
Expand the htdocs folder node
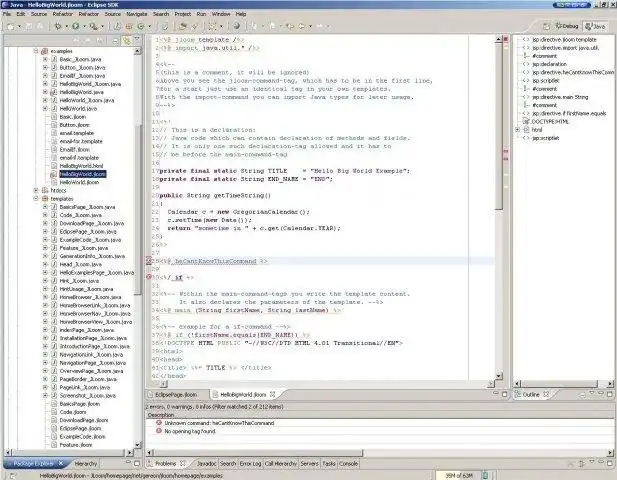pyautogui.click(x=34, y=190)
